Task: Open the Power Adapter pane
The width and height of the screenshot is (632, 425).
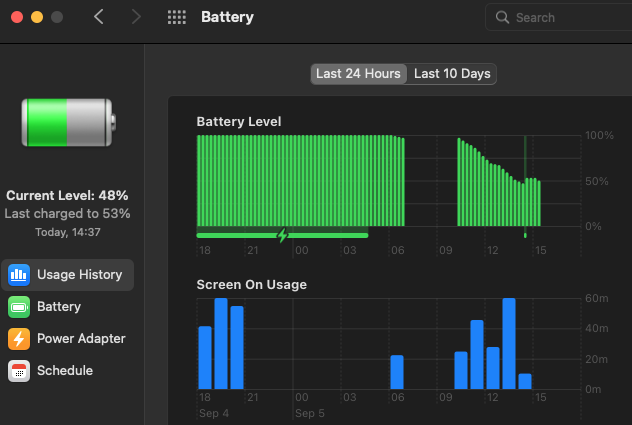Action: (67, 339)
